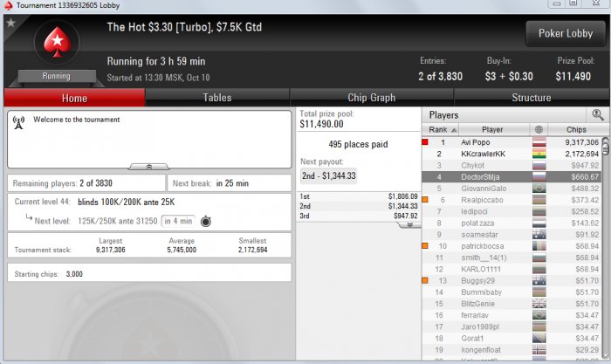Viewport: 611px width, 364px height.
Task: Click orange marker next to Realpiccabo
Action: coord(425,200)
